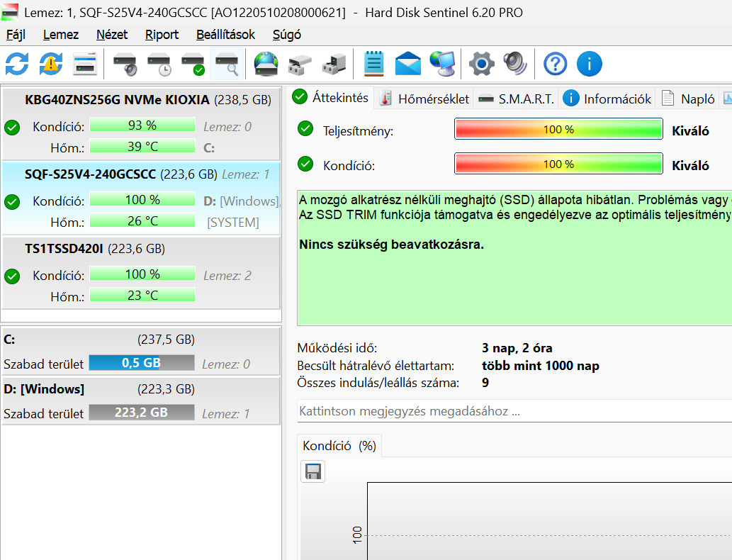Image resolution: width=732 pixels, height=560 pixels.
Task: Open help with the question mark icon
Action: (x=556, y=64)
